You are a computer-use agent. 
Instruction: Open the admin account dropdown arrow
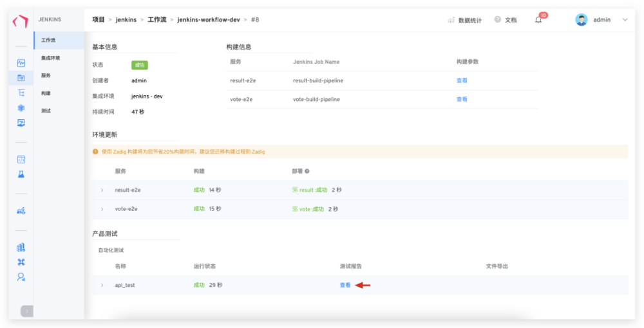coord(625,20)
